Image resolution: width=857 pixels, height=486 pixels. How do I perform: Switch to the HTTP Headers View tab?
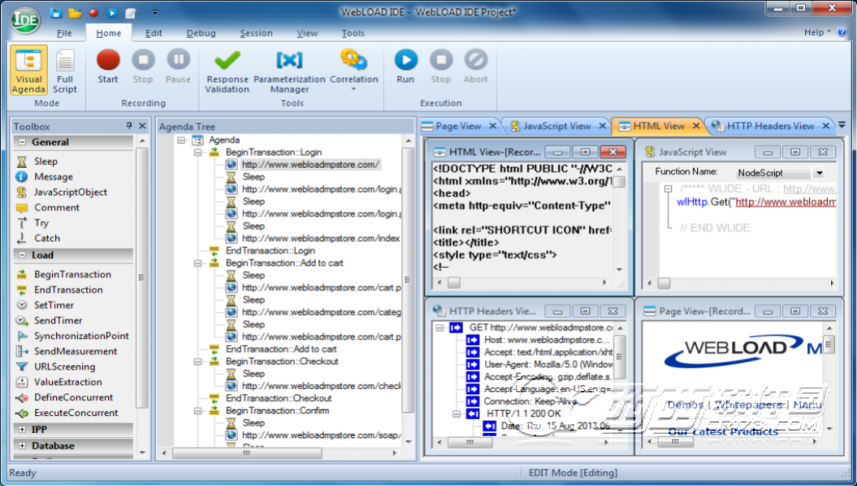point(770,126)
